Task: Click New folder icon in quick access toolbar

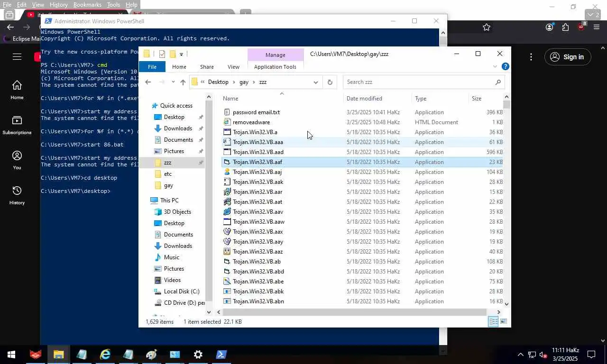Action: click(x=173, y=54)
